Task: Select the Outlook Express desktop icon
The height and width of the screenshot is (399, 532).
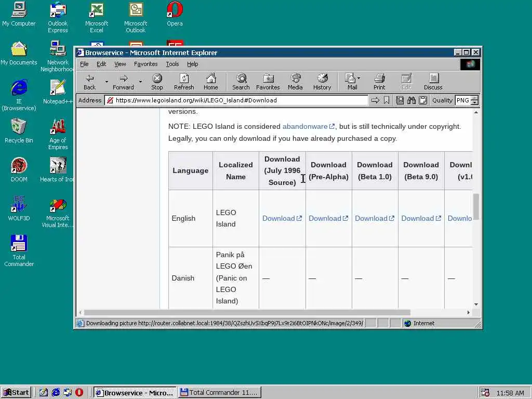Action: [58, 18]
